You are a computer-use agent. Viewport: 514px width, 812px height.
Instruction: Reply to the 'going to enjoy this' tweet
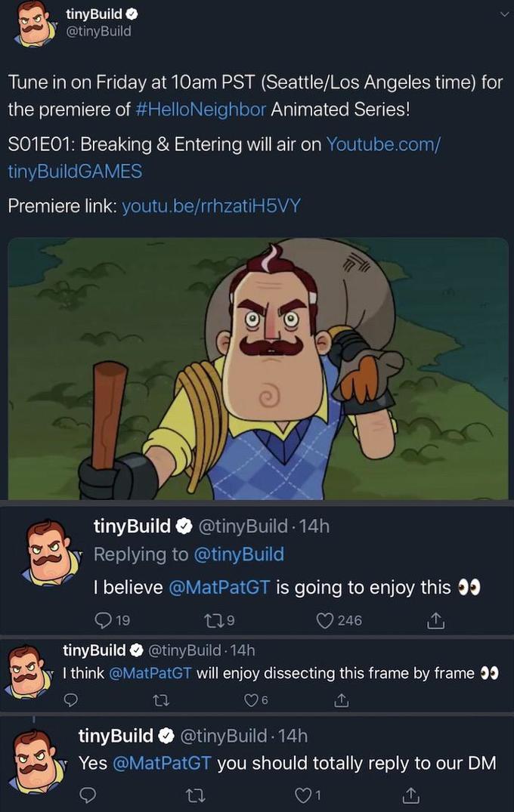(x=103, y=620)
